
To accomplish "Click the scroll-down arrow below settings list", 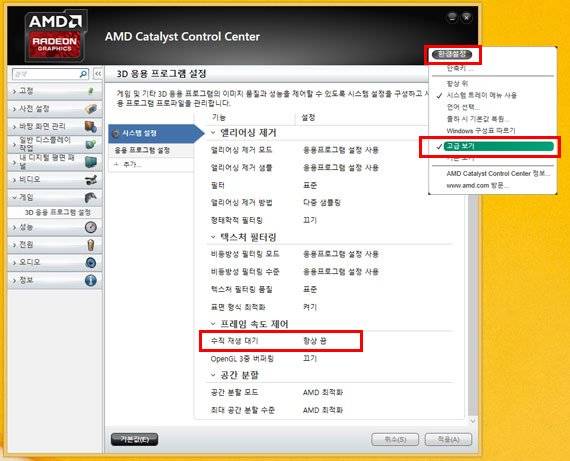I will (473, 421).
